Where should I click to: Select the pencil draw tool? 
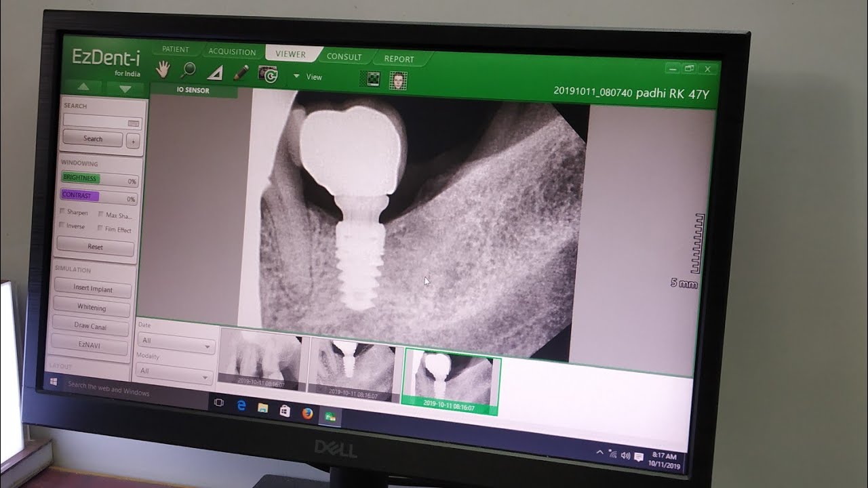click(x=241, y=73)
